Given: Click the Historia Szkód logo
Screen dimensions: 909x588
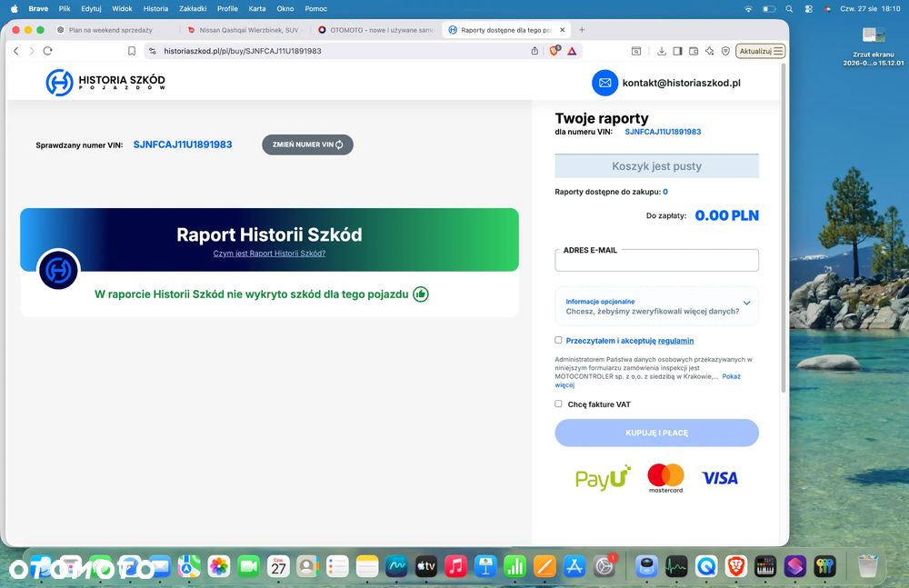Looking at the screenshot, I should pyautogui.click(x=105, y=83).
